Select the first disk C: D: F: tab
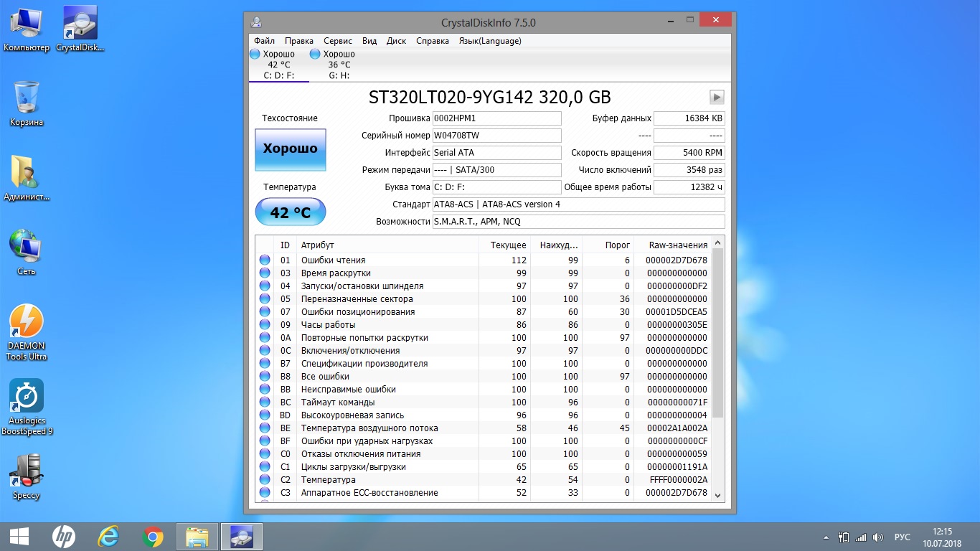 [279, 65]
